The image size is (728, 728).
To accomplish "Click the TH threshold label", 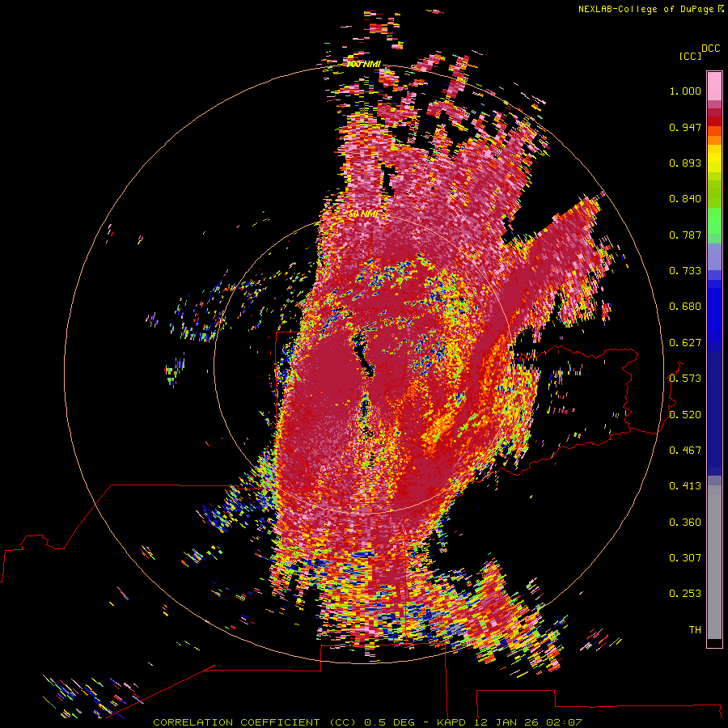I will click(695, 630).
